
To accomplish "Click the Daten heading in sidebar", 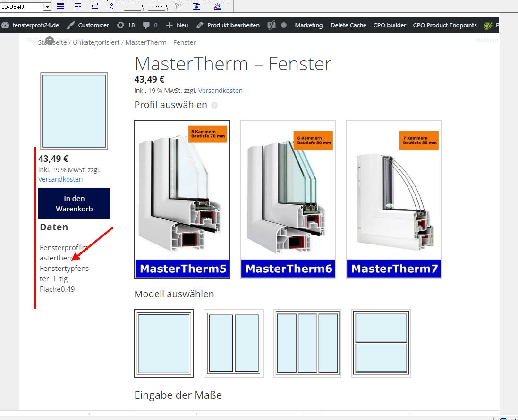I will (54, 227).
